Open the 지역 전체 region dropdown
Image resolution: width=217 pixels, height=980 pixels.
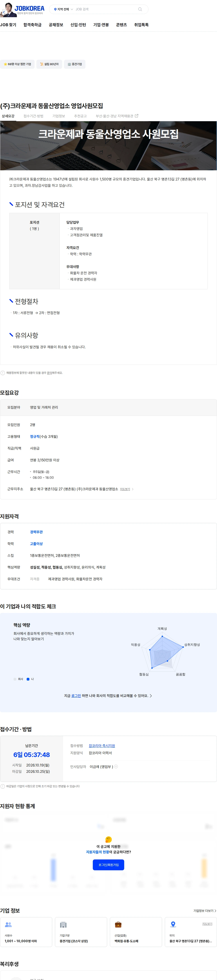click(64, 9)
